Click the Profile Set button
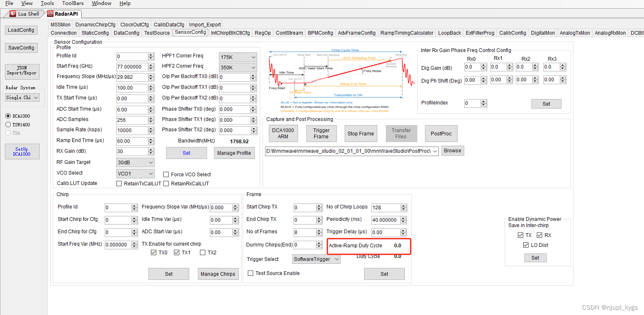644x315 pixels. coord(186,153)
